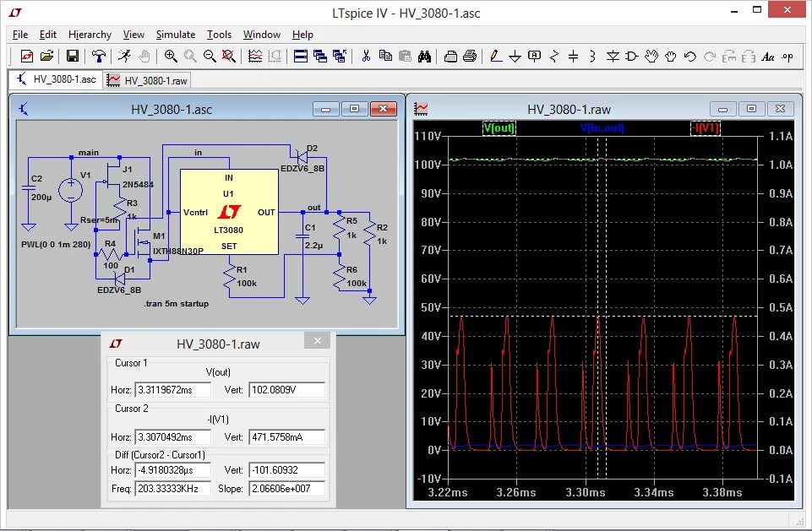Select the Draw Wire pencil tool
The width and height of the screenshot is (812, 531).
[496, 56]
